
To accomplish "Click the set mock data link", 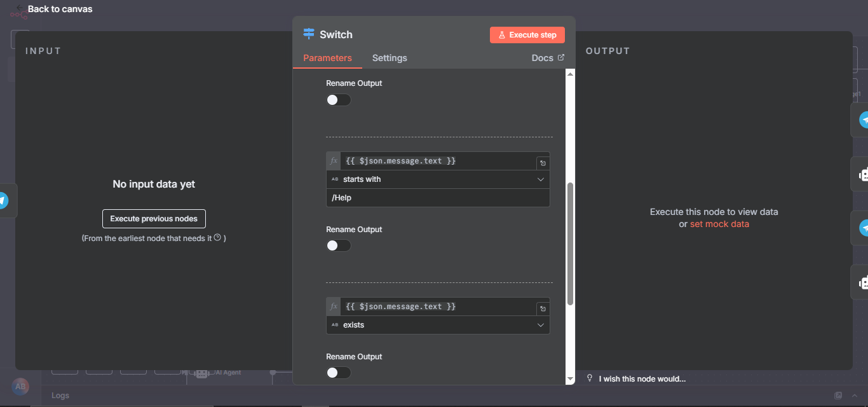I will pyautogui.click(x=719, y=224).
